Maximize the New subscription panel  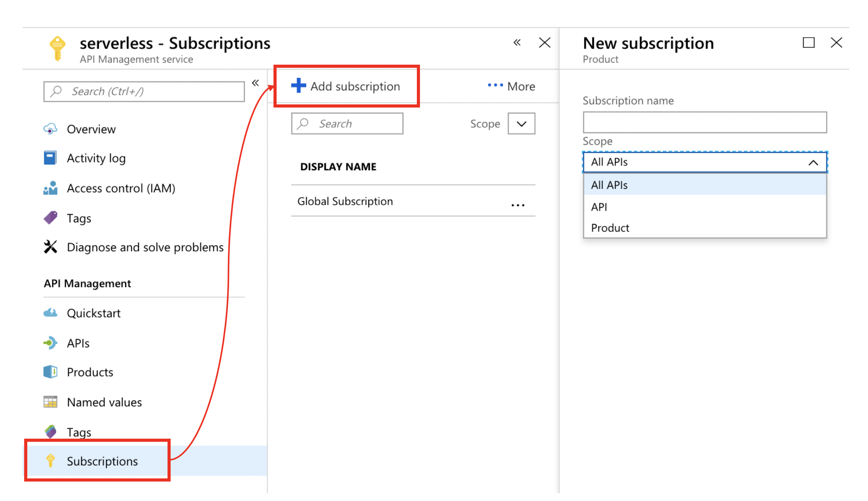coord(809,42)
